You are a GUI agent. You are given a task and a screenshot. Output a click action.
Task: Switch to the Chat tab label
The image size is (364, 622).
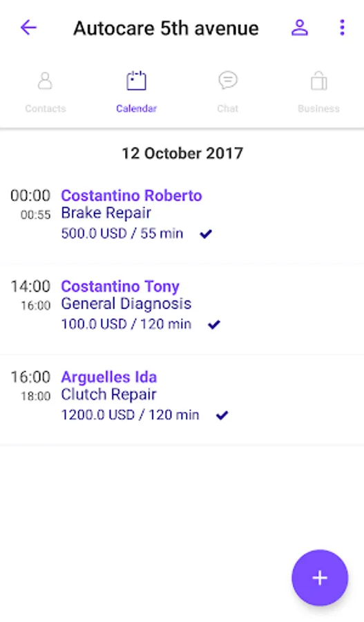[228, 109]
